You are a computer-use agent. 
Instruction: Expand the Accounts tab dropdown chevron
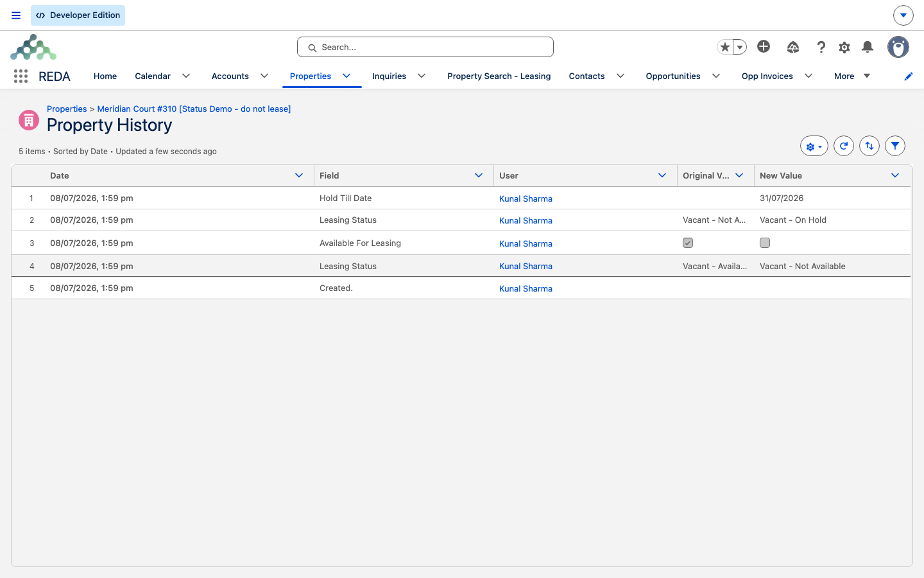[264, 76]
